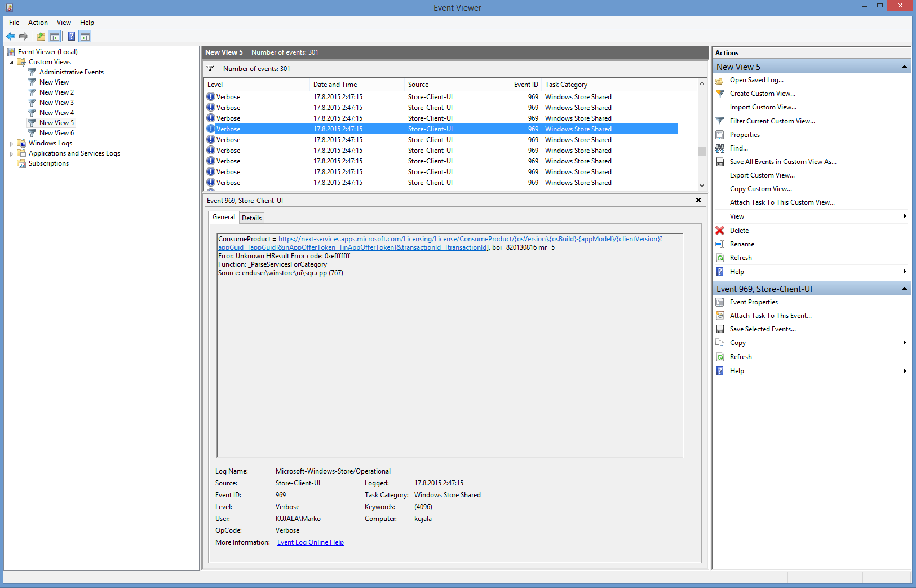Click the Properties icon in Actions

[720, 135]
